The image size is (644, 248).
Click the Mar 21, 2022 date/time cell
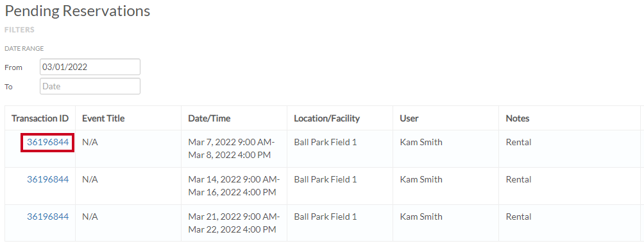[233, 223]
